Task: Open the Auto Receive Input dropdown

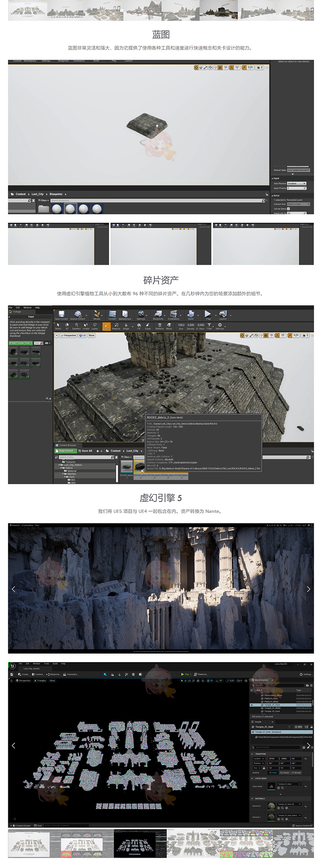Action: 297,184
